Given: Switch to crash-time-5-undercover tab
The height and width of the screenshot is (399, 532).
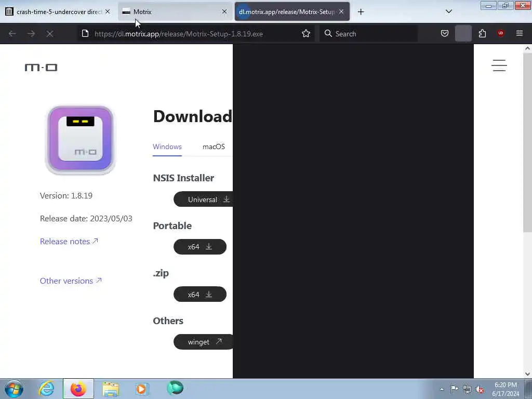Looking at the screenshot, I should tap(58, 11).
